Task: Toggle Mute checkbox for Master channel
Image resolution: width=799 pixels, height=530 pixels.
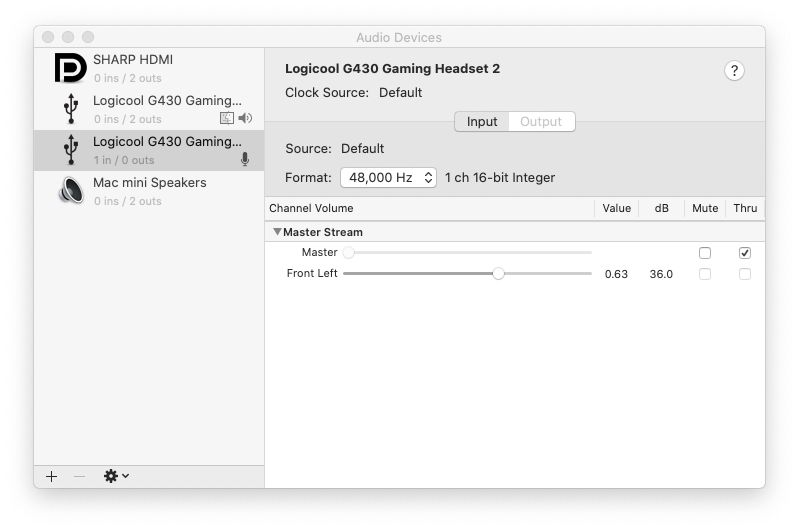Action: pyautogui.click(x=705, y=253)
